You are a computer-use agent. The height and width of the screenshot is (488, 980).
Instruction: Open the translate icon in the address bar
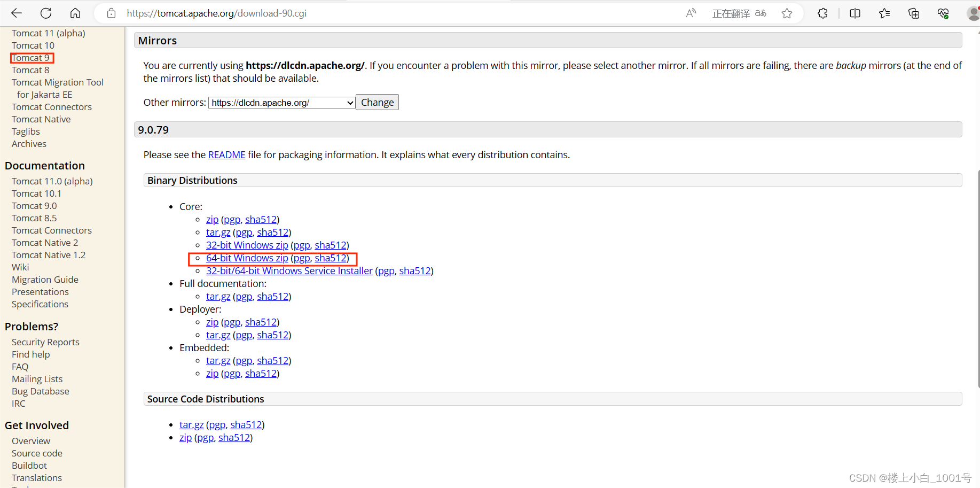(761, 13)
